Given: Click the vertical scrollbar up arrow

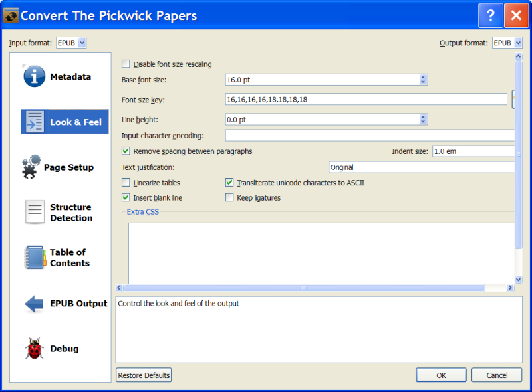Looking at the screenshot, I should pos(518,56).
